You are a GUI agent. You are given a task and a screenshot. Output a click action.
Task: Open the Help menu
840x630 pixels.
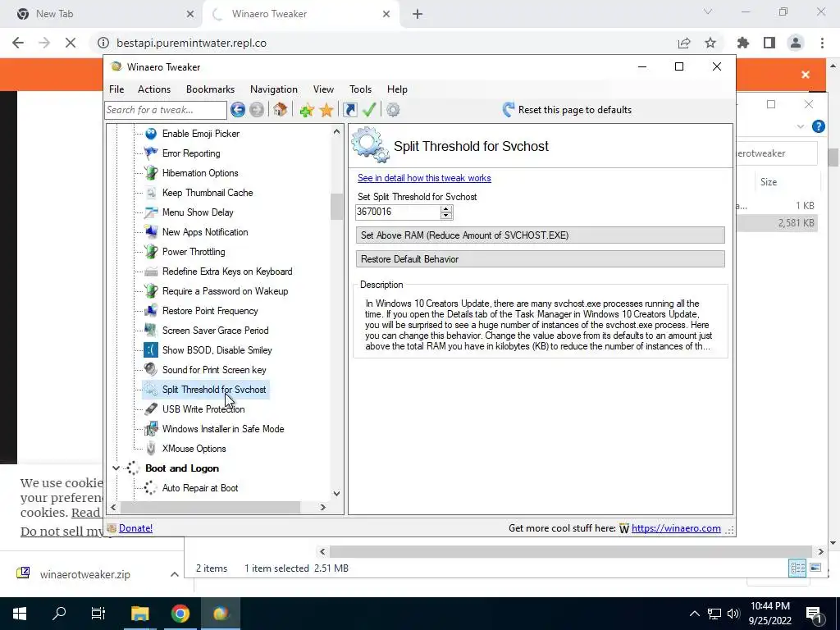398,89
